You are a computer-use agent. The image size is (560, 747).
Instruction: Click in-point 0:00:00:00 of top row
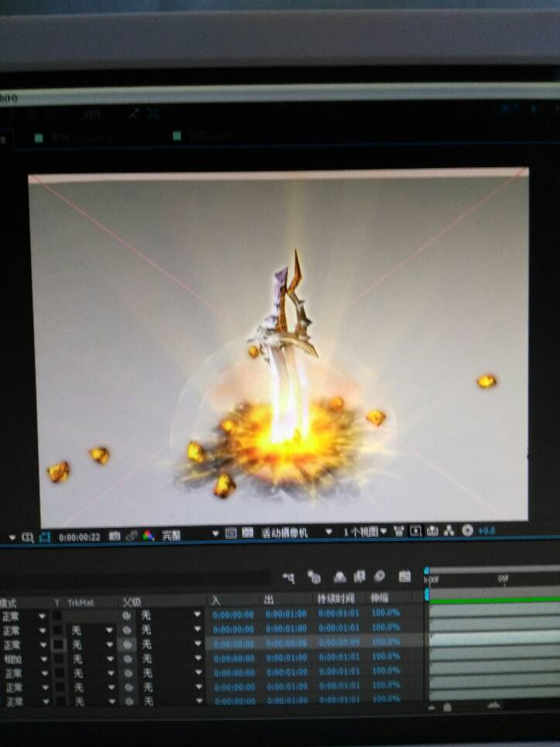234,615
